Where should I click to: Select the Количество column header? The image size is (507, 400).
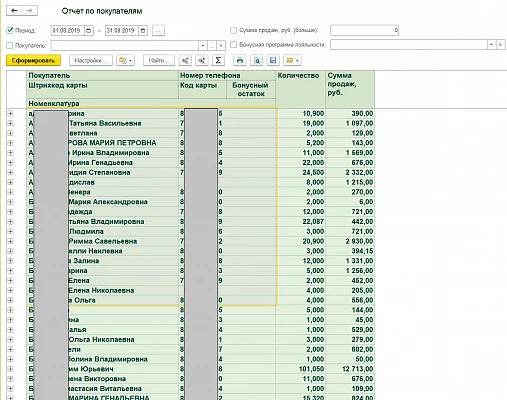pos(301,89)
